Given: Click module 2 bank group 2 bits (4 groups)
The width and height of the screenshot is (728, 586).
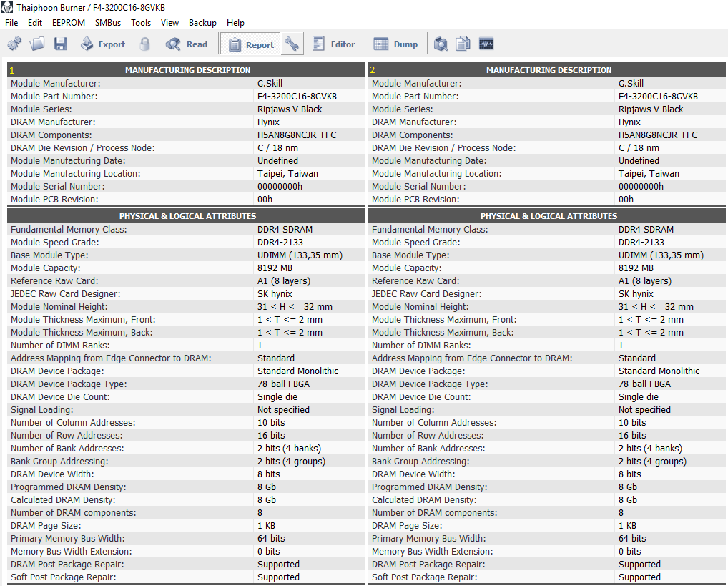Looking at the screenshot, I should pyautogui.click(x=652, y=462).
